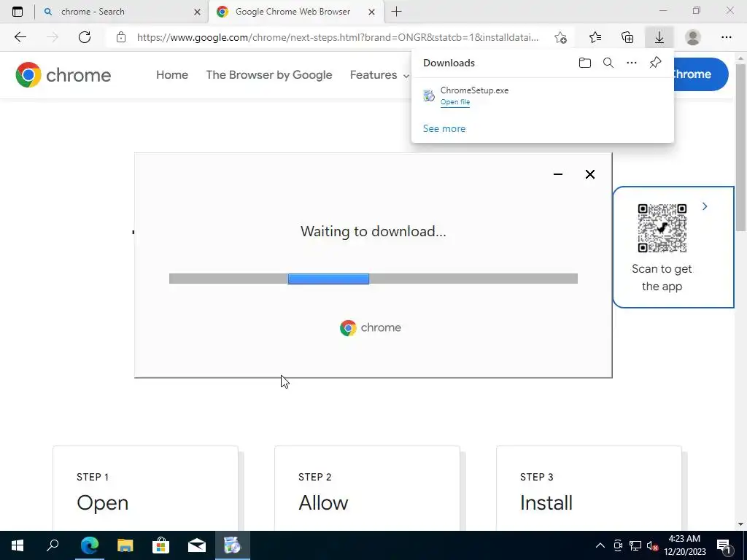Open The Browser by Google page

[x=269, y=75]
